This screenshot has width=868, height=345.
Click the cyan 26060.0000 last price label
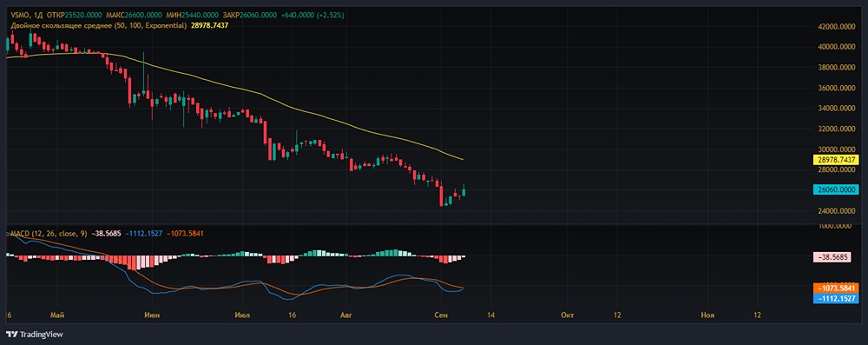[836, 189]
